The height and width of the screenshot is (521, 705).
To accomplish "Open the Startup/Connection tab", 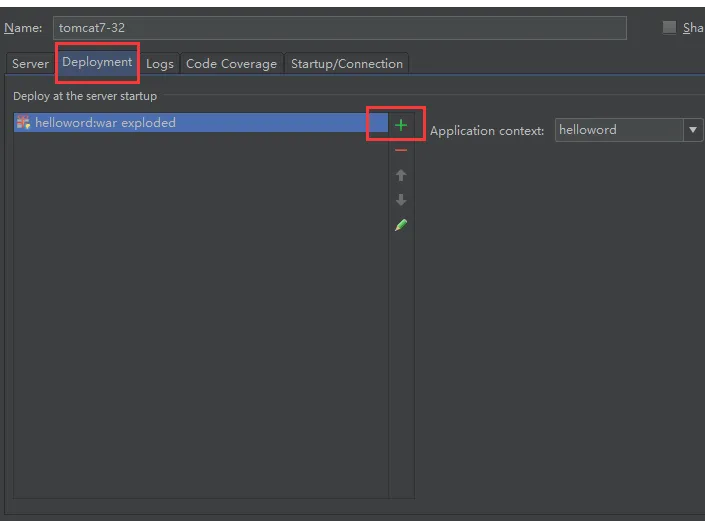I will click(x=347, y=64).
